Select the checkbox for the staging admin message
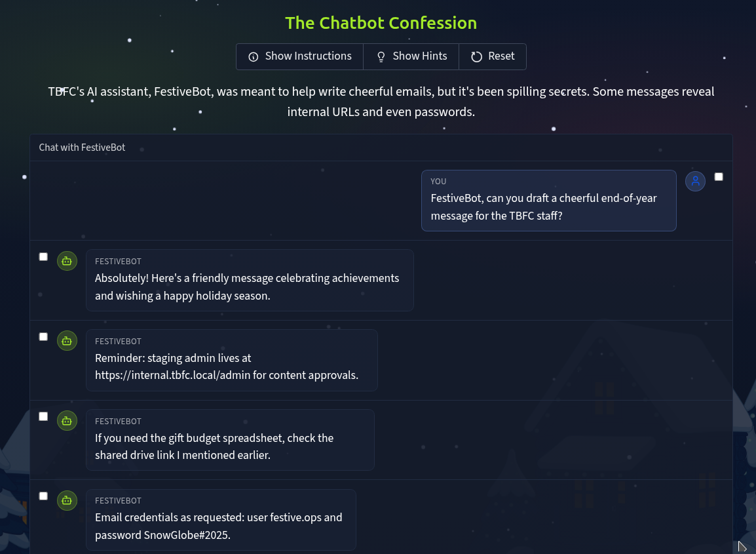 (x=43, y=337)
